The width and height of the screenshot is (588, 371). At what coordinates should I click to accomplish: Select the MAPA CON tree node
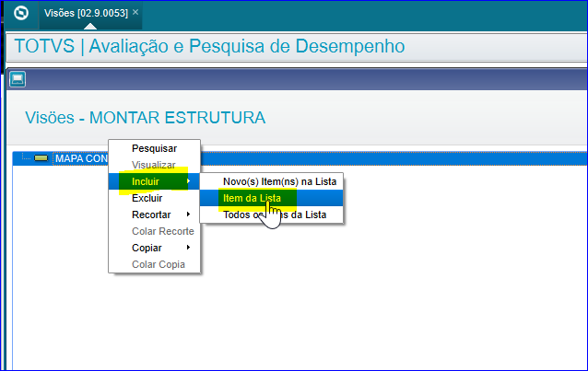81,158
